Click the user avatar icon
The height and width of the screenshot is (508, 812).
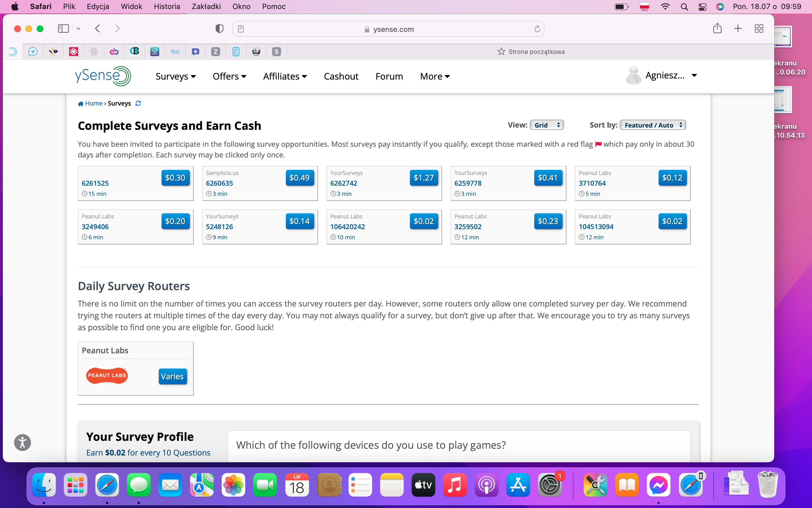point(634,76)
